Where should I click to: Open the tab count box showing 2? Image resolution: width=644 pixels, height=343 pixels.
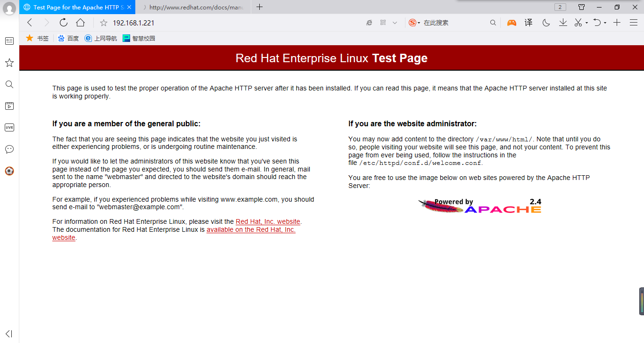coord(560,7)
